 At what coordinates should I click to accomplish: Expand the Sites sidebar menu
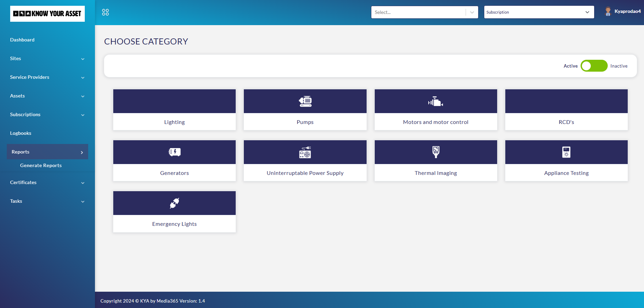[47, 58]
